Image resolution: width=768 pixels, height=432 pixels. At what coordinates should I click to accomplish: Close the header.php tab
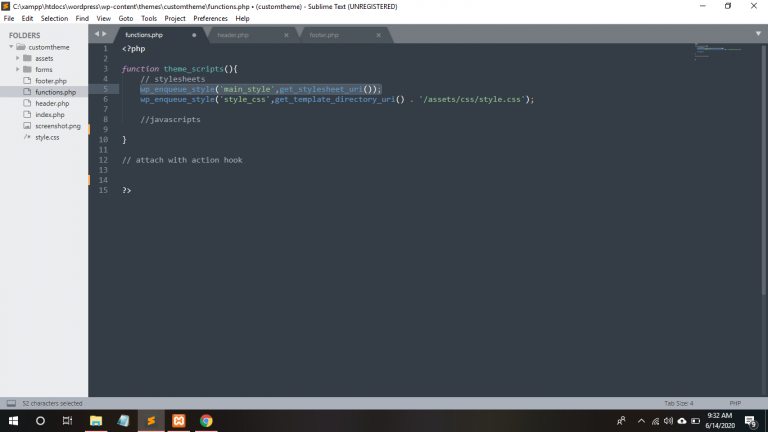pyautogui.click(x=286, y=35)
